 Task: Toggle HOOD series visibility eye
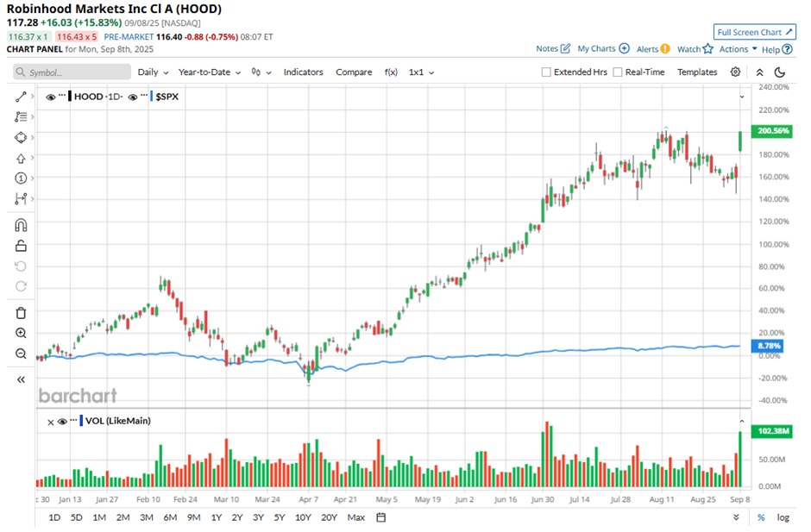50,97
